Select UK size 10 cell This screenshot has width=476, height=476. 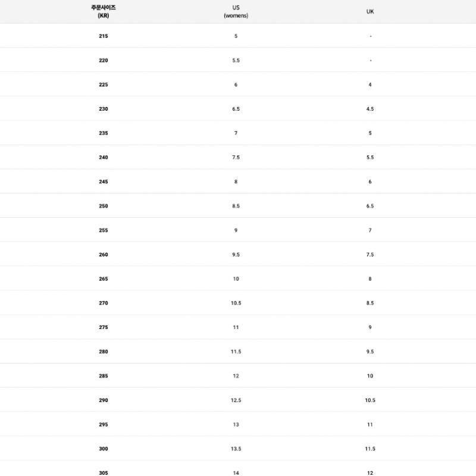click(370, 376)
